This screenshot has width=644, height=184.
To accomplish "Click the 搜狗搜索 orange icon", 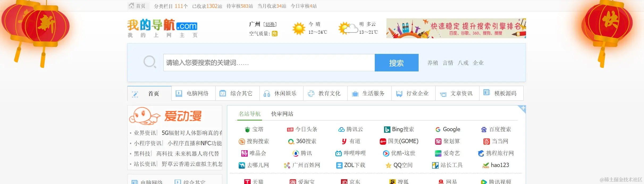I will point(242,142).
